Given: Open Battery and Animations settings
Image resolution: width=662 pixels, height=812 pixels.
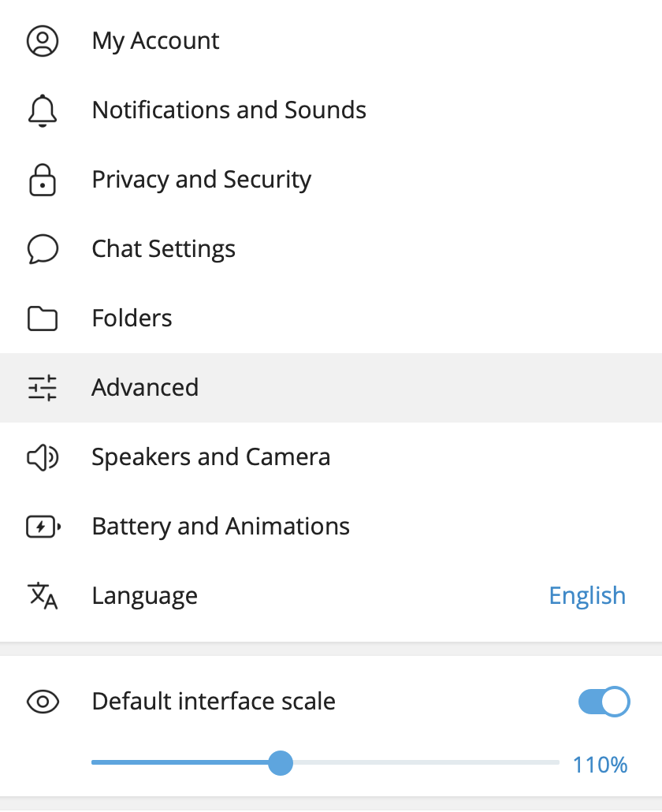Looking at the screenshot, I should [331, 527].
